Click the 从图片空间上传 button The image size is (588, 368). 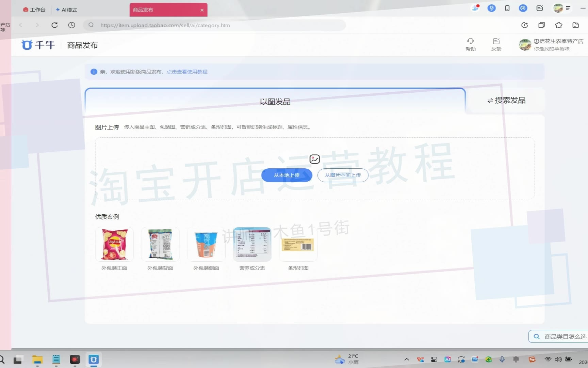click(x=343, y=175)
